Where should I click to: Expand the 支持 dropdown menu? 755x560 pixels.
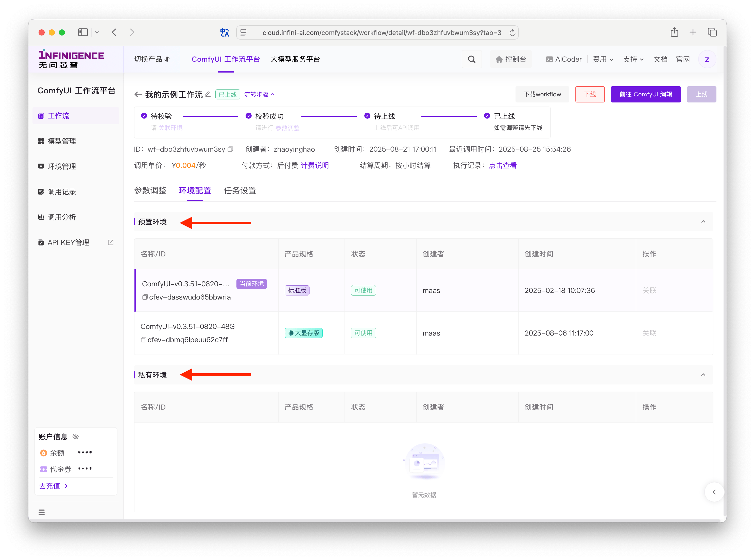point(633,59)
